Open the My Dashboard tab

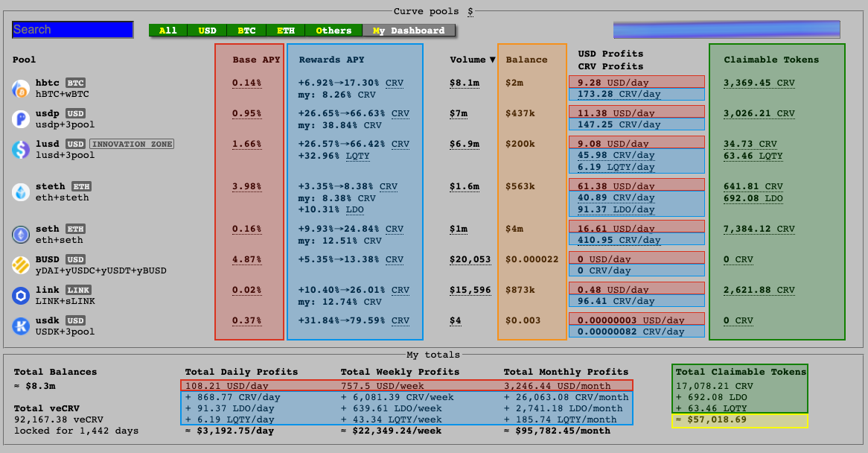[409, 31]
